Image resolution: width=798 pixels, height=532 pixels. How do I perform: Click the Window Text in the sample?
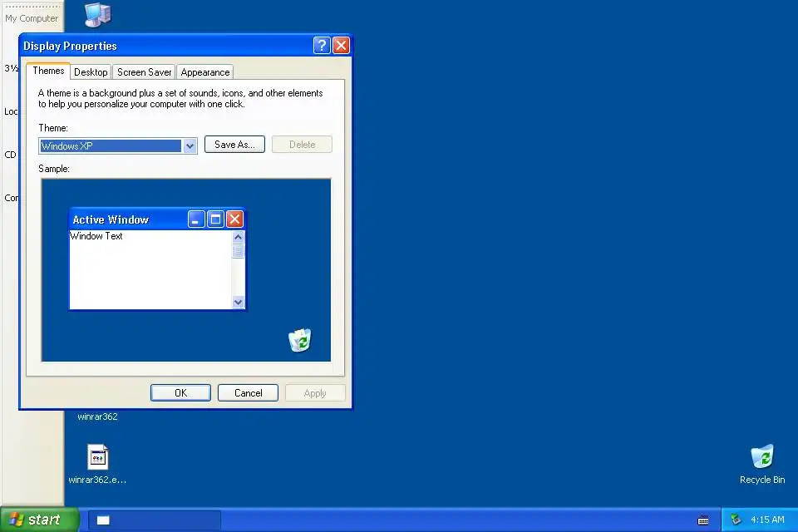click(96, 236)
